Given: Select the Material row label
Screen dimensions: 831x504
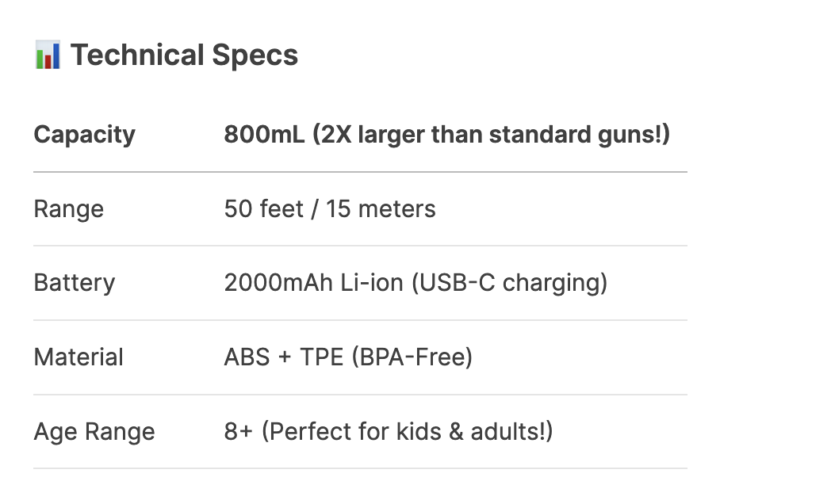Looking at the screenshot, I should point(79,357).
